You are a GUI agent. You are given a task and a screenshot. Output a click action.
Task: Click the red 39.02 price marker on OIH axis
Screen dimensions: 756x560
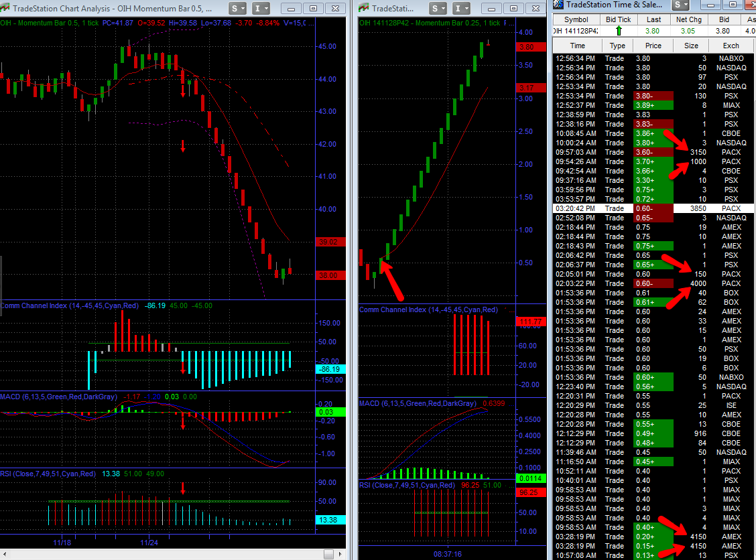pyautogui.click(x=330, y=242)
